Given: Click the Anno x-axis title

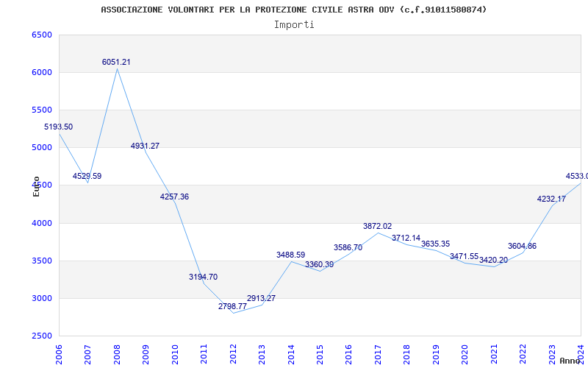Looking at the screenshot, I should [x=570, y=361].
